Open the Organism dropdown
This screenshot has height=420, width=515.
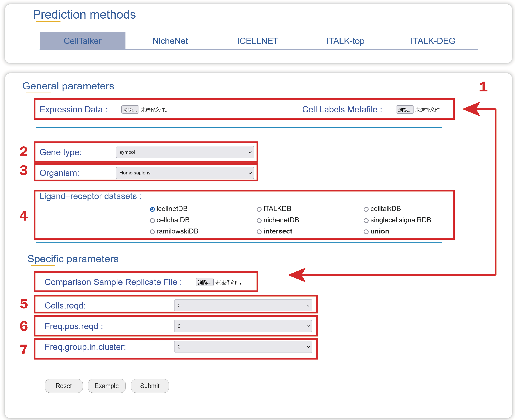185,173
